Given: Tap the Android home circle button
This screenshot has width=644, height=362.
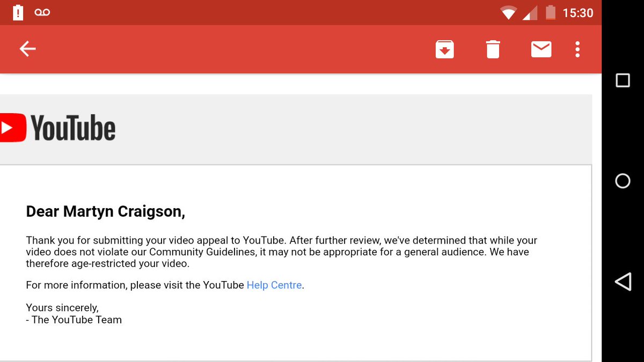Looking at the screenshot, I should pos(623,181).
